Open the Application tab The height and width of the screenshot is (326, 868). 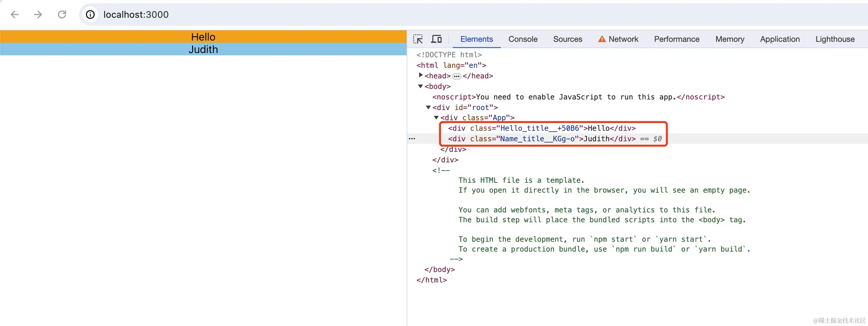point(780,39)
